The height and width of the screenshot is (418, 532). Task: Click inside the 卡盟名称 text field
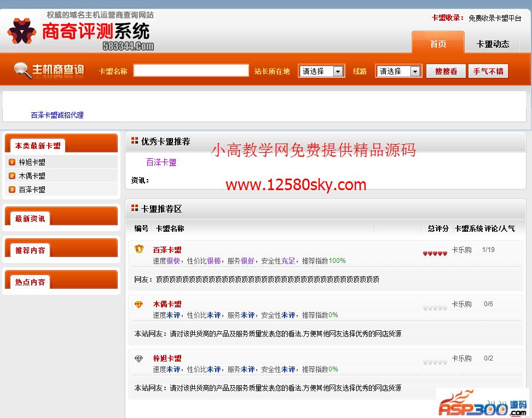(x=191, y=70)
